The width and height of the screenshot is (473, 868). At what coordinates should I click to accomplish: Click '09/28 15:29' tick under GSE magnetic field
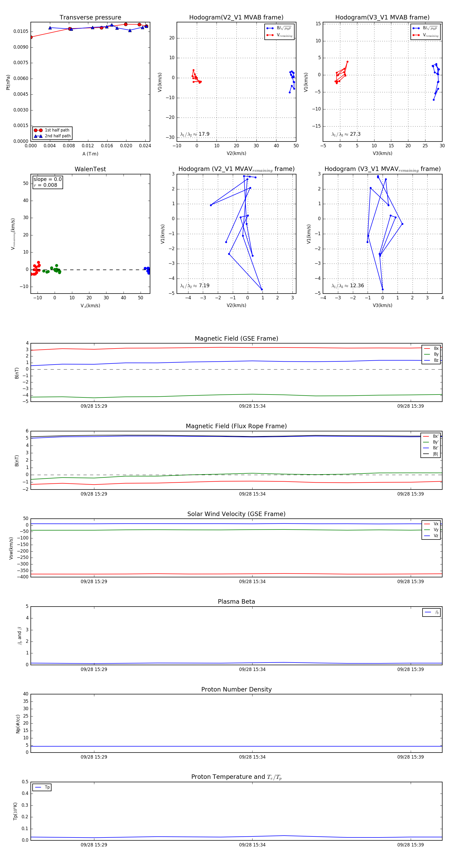coord(94,406)
